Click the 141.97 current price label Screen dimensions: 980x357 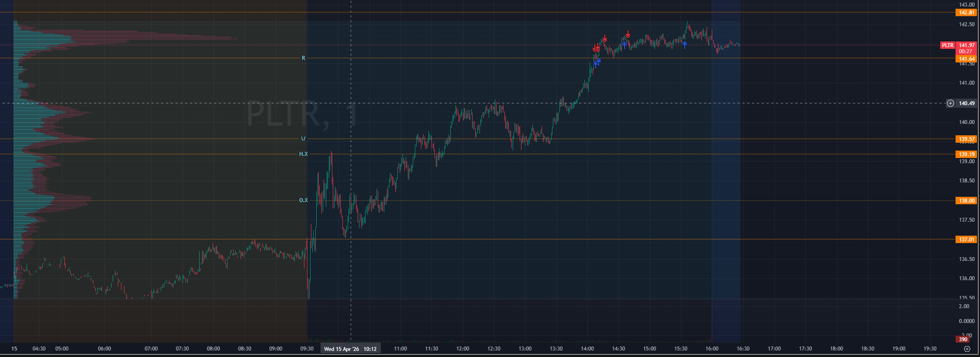click(966, 45)
